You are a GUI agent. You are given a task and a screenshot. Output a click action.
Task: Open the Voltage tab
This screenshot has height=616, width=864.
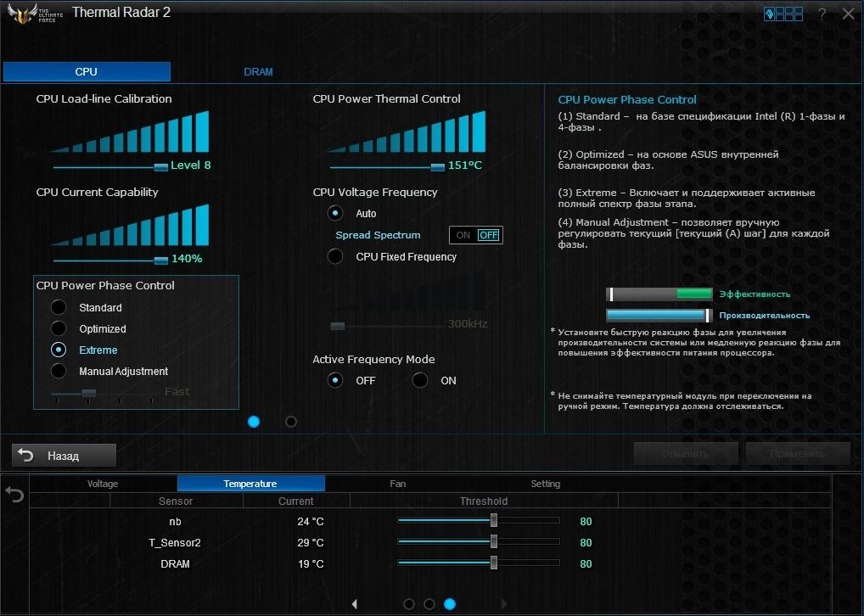pos(103,484)
